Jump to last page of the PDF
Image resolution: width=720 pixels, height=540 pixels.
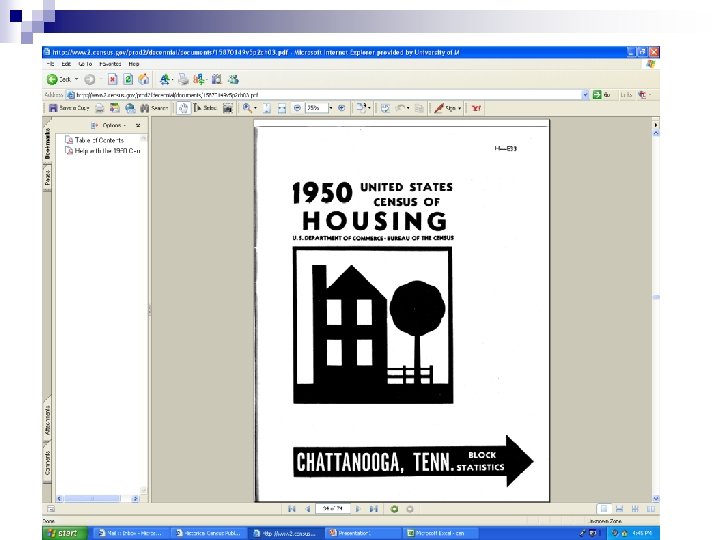click(x=374, y=509)
